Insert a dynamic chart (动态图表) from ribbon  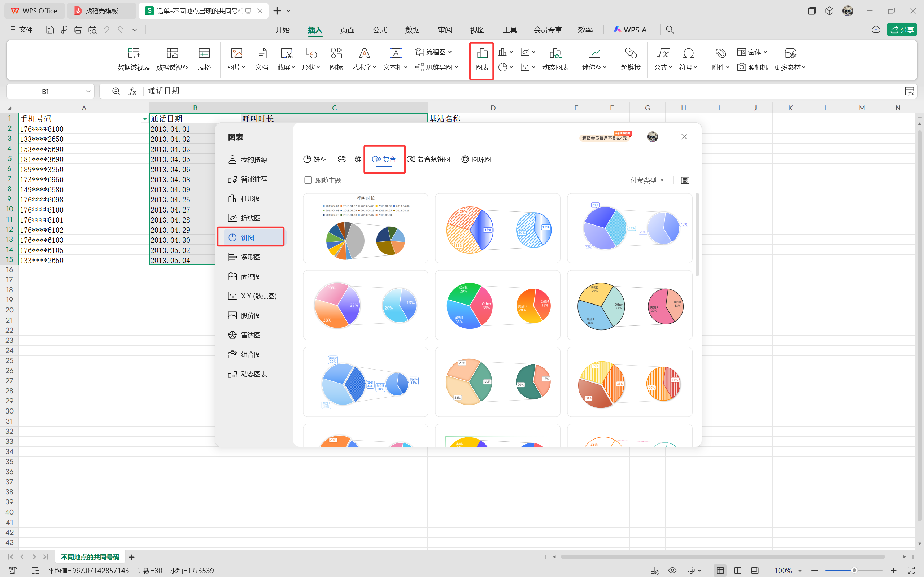click(555, 59)
